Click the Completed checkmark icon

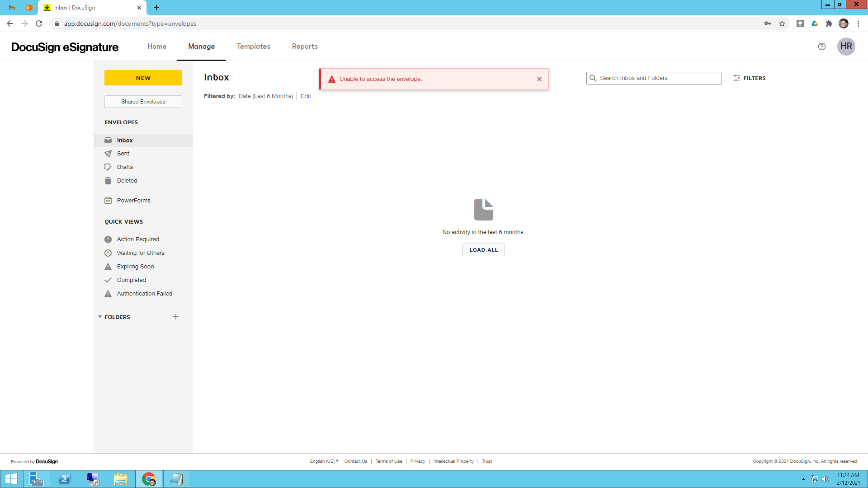[108, 280]
